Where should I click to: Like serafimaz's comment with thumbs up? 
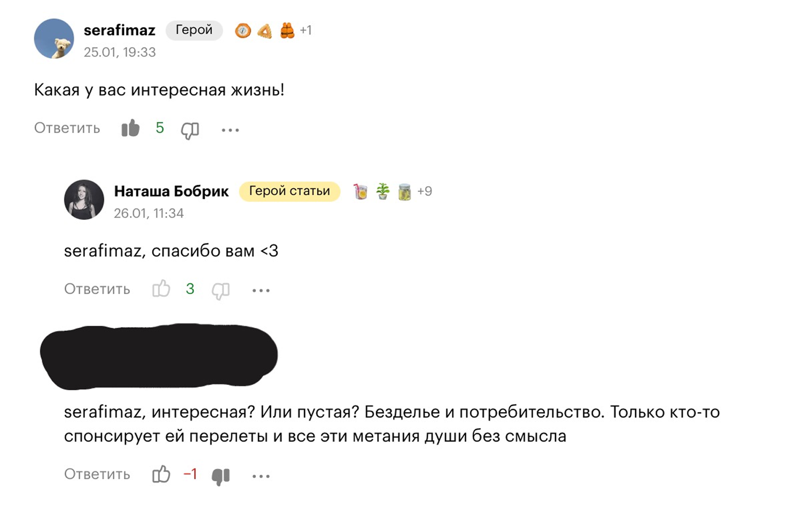130,128
